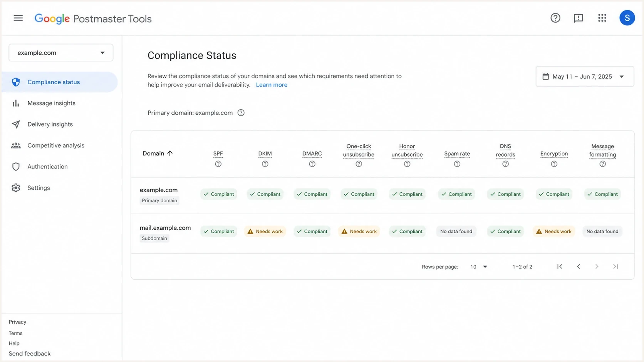Click the DNS records column header
644x362 pixels.
[505, 150]
